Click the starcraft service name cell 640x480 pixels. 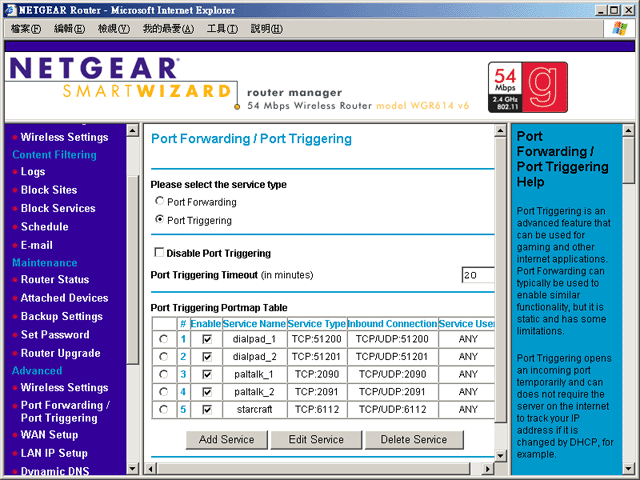point(255,409)
